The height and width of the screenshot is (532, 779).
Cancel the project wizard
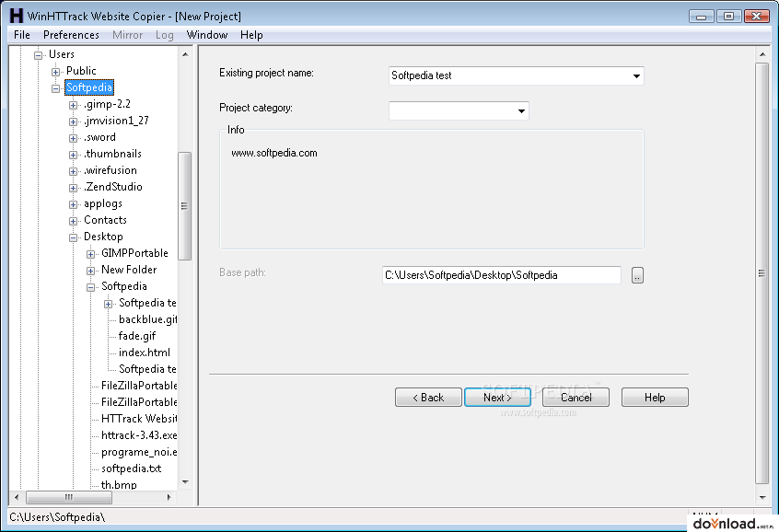click(576, 398)
